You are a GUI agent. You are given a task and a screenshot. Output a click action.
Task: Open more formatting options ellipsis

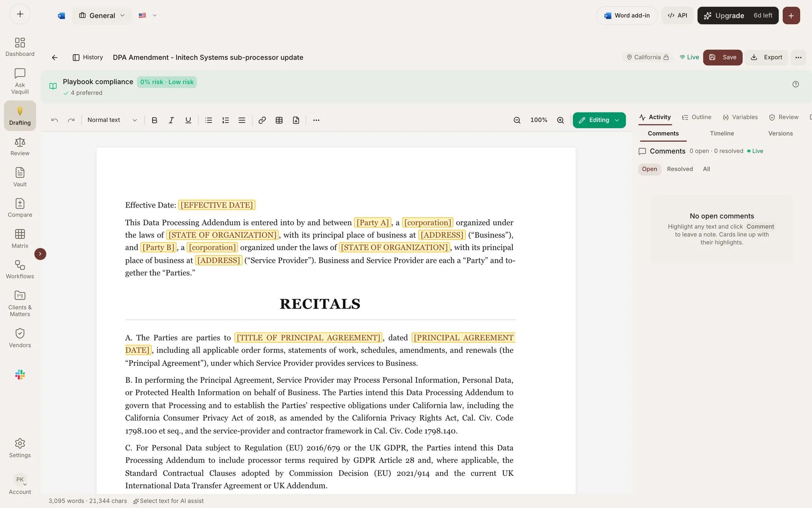316,120
